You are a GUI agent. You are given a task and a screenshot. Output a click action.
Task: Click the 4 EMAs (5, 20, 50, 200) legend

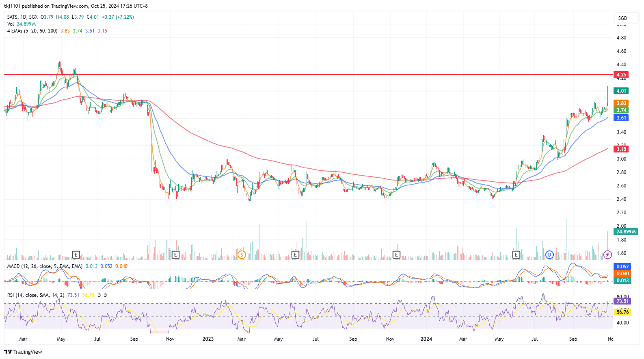[x=32, y=31]
